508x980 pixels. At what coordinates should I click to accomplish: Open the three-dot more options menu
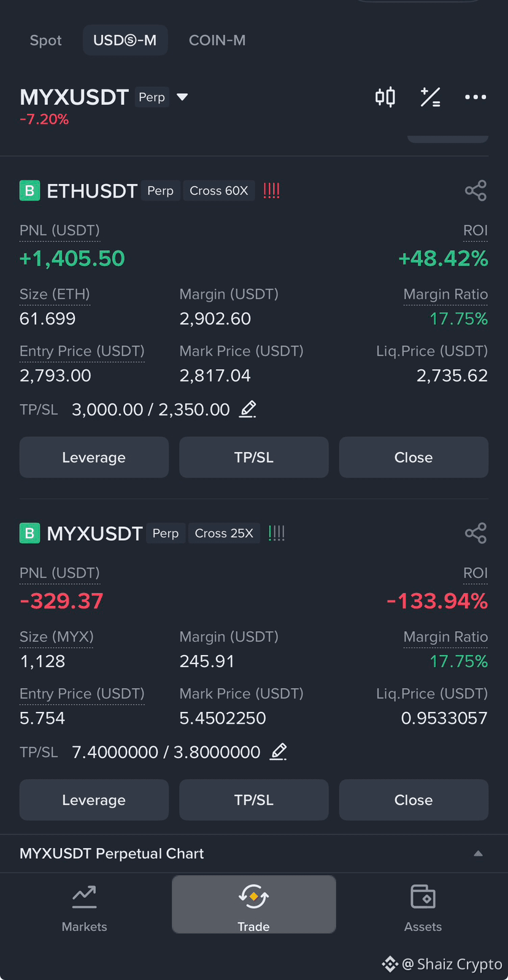tap(475, 97)
